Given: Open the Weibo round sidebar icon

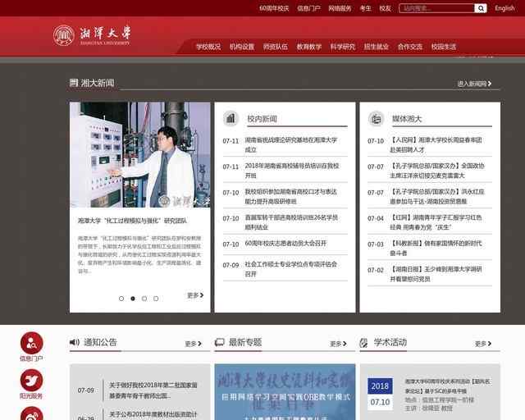Looking at the screenshot, I should [x=31, y=413].
